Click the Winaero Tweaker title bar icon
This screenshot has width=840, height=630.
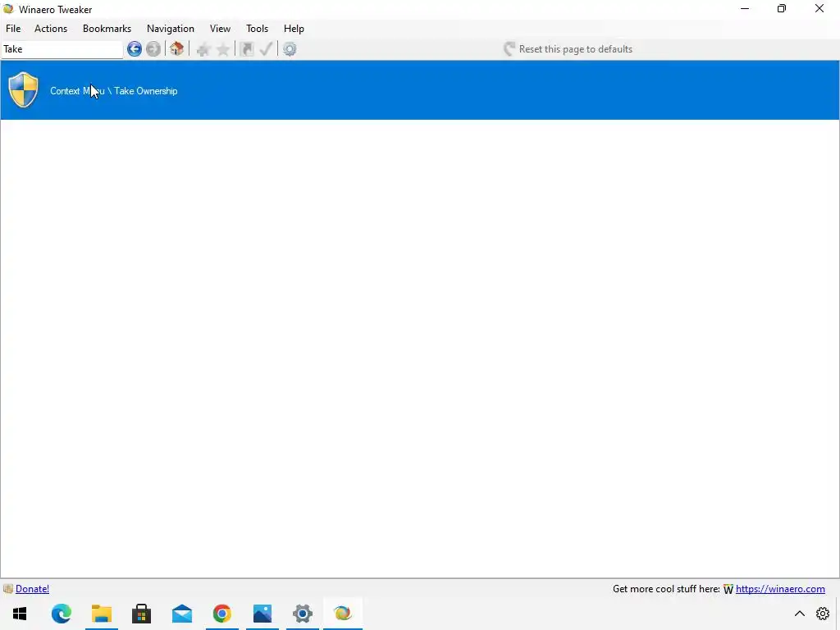(x=8, y=9)
